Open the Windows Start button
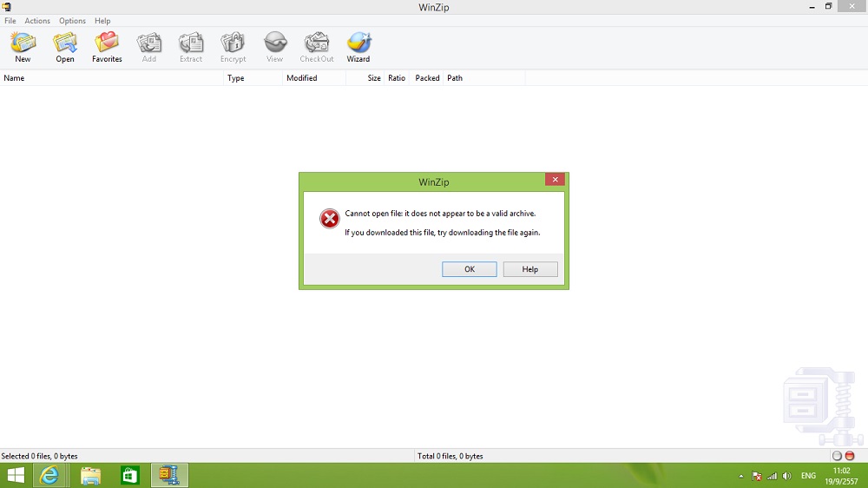 click(16, 475)
